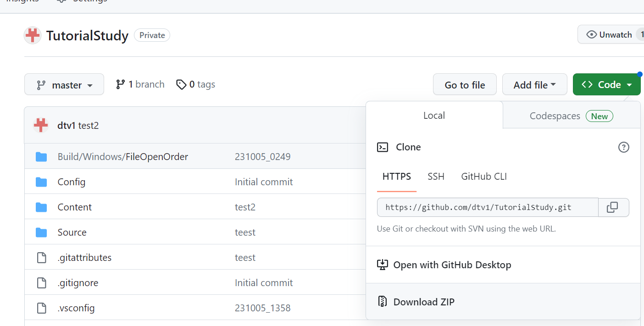Open the test2 commit message for Content

pyautogui.click(x=245, y=207)
